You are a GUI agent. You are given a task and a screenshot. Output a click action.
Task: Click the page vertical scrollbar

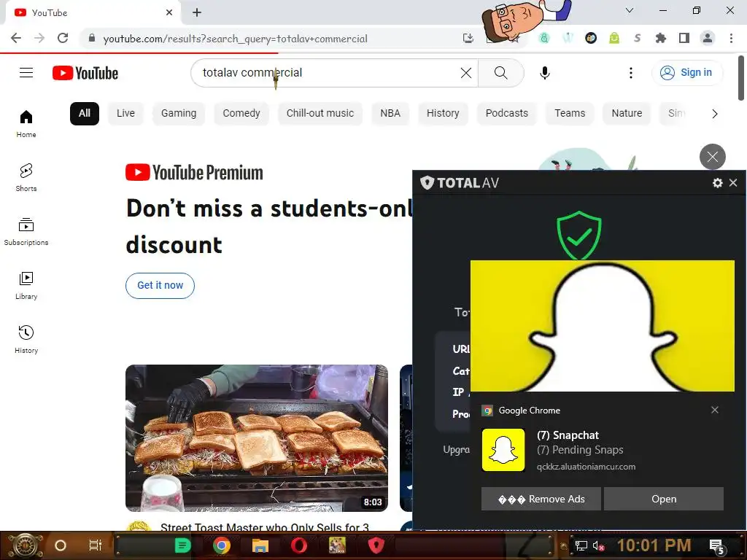(x=741, y=78)
